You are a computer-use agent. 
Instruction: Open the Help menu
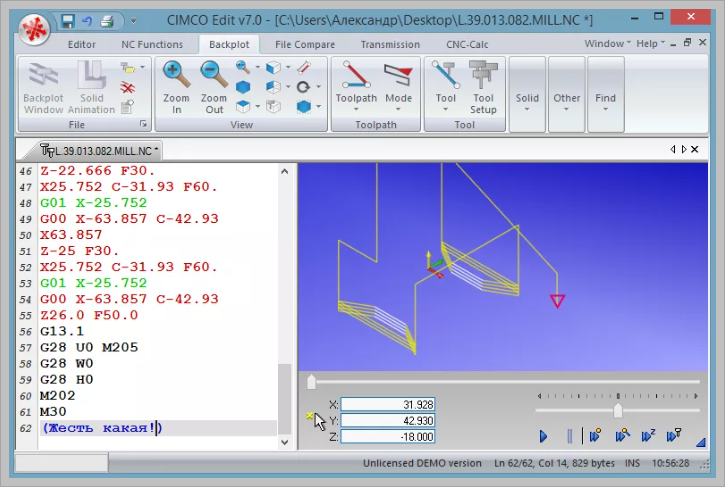650,43
